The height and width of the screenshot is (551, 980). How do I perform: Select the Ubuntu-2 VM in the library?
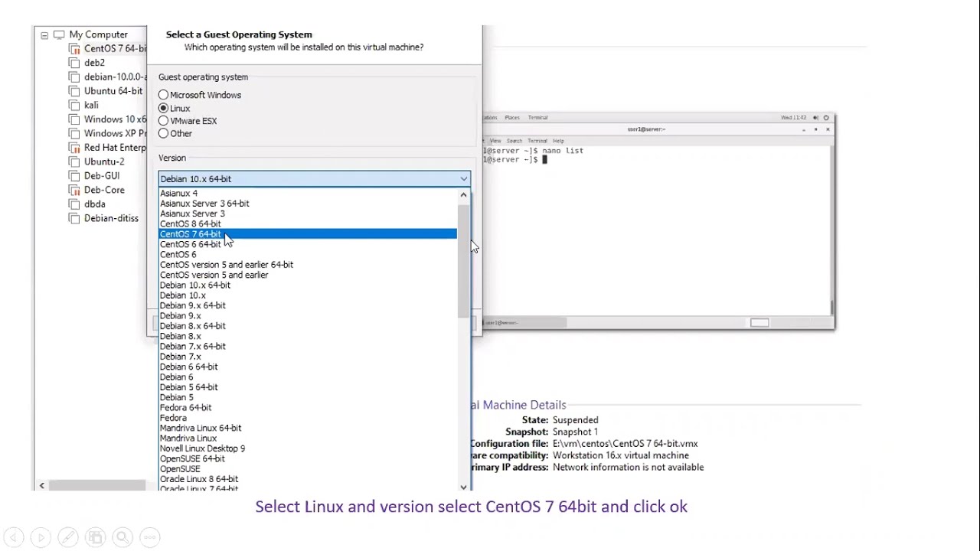tap(104, 161)
